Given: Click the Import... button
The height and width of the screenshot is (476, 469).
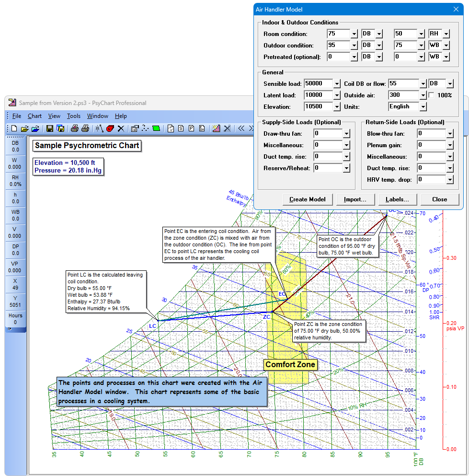Looking at the screenshot, I should point(355,199).
